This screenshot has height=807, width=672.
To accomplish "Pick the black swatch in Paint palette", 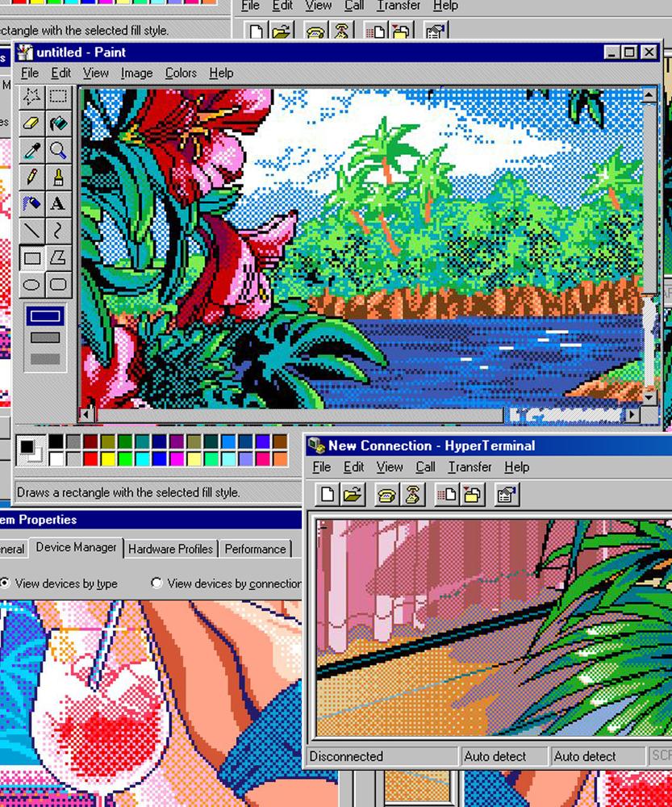I will (x=56, y=441).
